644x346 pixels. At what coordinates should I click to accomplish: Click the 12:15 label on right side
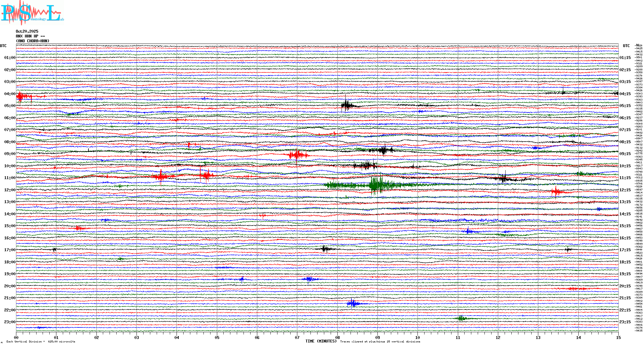(x=625, y=190)
